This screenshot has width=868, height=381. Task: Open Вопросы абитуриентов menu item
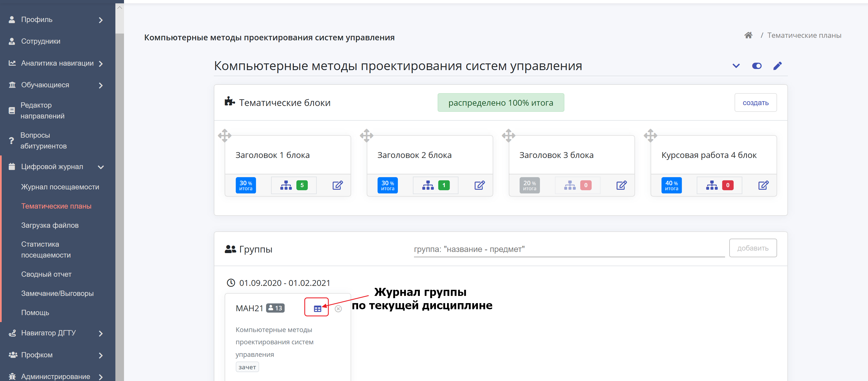43,140
